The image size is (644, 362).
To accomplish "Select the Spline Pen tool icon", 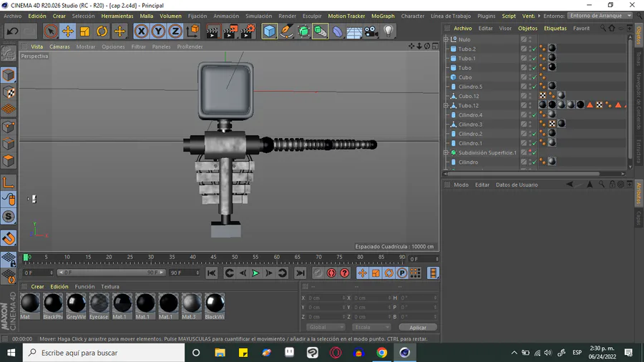I will [286, 31].
